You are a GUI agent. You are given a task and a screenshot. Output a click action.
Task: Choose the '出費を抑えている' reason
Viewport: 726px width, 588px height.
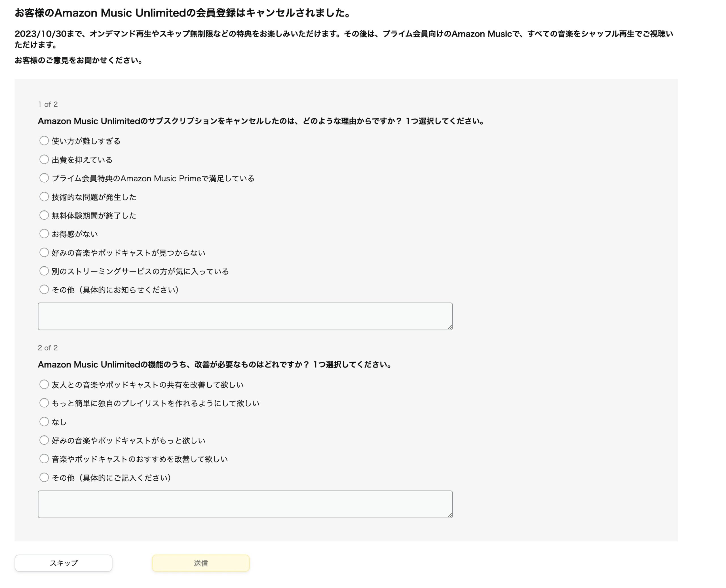coord(44,159)
